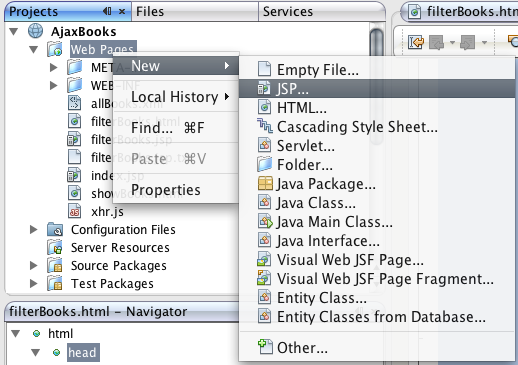Click the editor Forward navigation icon

click(x=468, y=42)
